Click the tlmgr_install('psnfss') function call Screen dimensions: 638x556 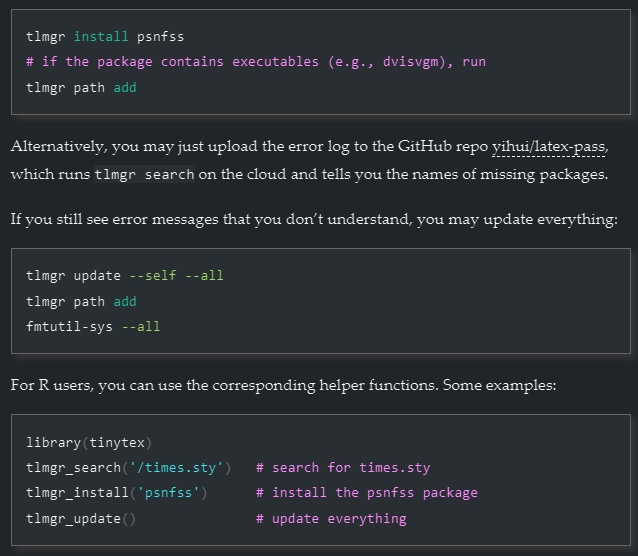(x=116, y=493)
